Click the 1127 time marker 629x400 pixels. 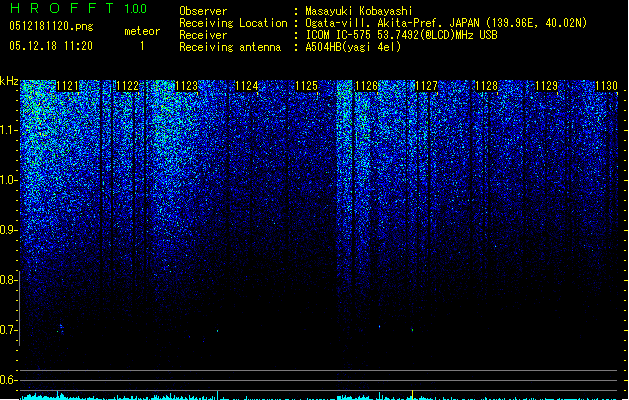[x=426, y=86]
